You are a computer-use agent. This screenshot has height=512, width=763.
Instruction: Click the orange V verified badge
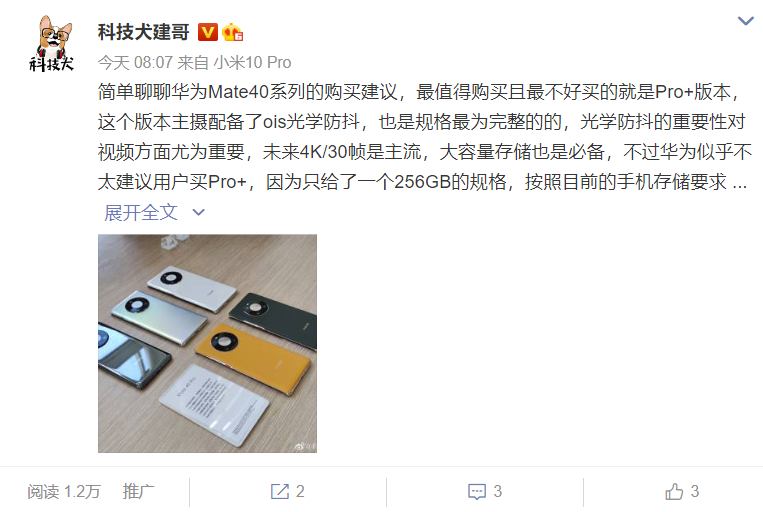[208, 32]
